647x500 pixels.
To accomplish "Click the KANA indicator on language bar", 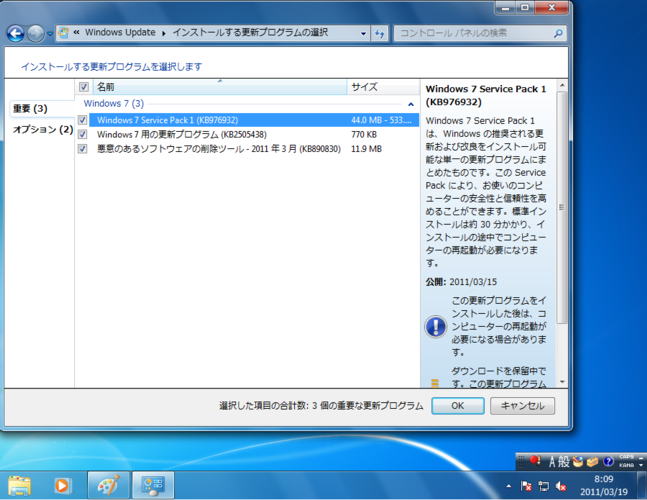I will (626, 465).
